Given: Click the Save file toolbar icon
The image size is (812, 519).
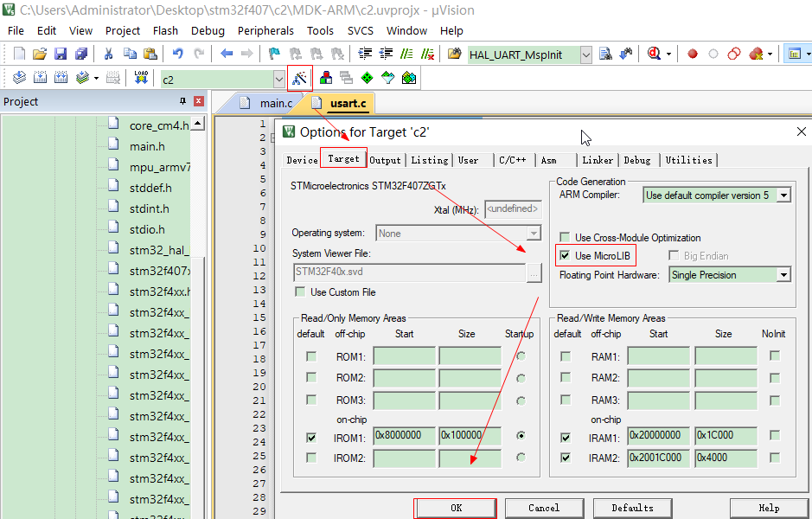Looking at the screenshot, I should (x=61, y=54).
